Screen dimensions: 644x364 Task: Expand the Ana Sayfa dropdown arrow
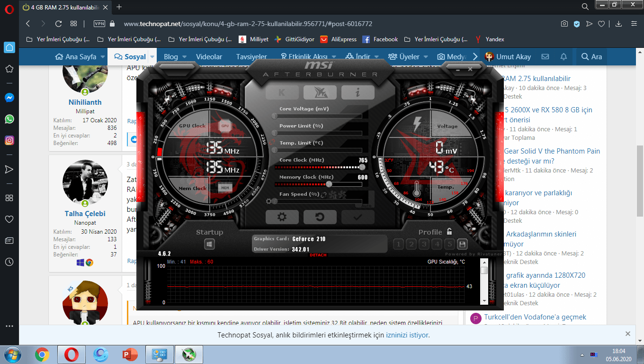coord(102,57)
